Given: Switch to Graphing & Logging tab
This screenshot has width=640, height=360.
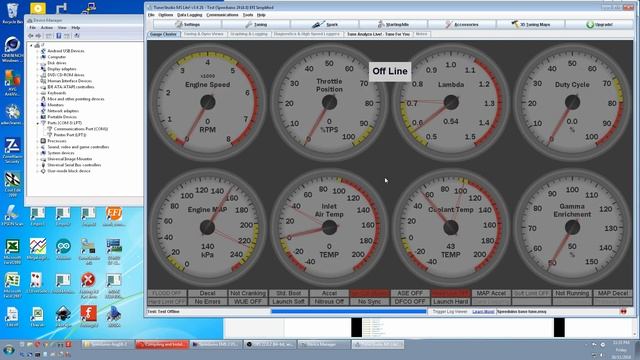Looking at the screenshot, I should coord(249,34).
